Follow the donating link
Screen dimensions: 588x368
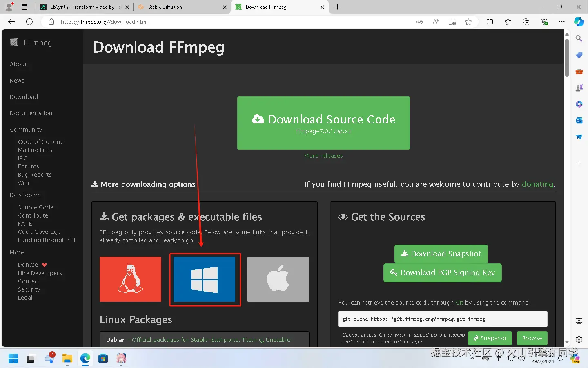537,184
